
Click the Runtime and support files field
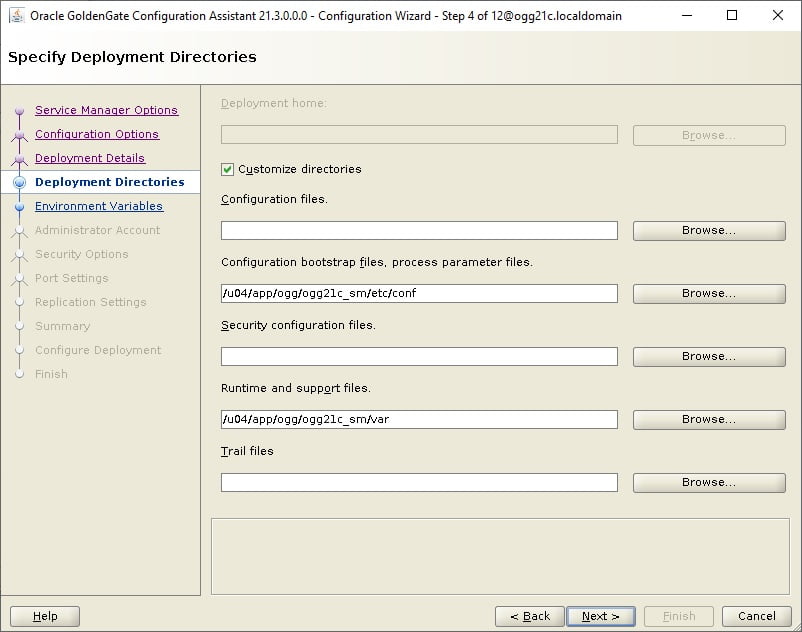[419, 419]
